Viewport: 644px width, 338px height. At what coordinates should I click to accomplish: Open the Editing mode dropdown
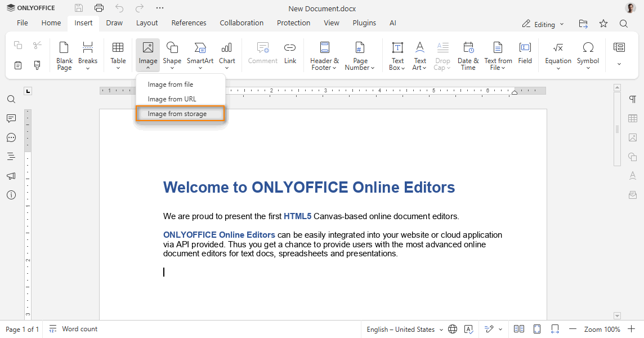(x=543, y=24)
